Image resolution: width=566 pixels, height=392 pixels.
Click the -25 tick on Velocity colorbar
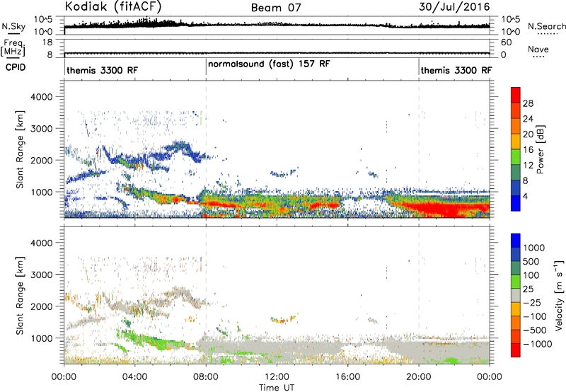532,302
